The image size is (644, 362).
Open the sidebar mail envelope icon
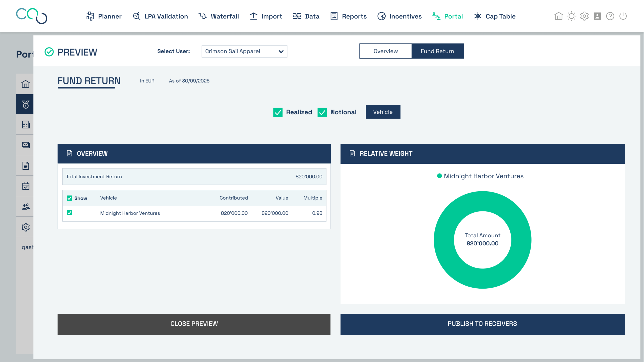tap(26, 145)
